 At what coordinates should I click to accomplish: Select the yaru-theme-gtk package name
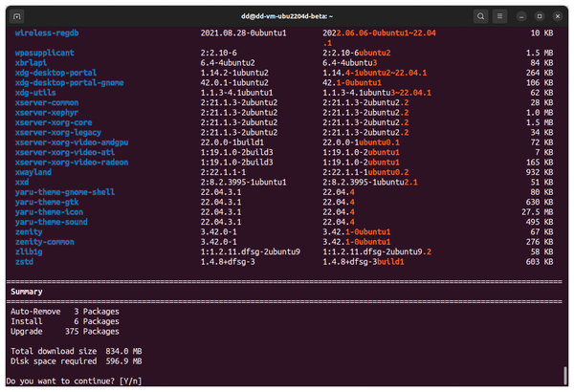pyautogui.click(x=47, y=202)
